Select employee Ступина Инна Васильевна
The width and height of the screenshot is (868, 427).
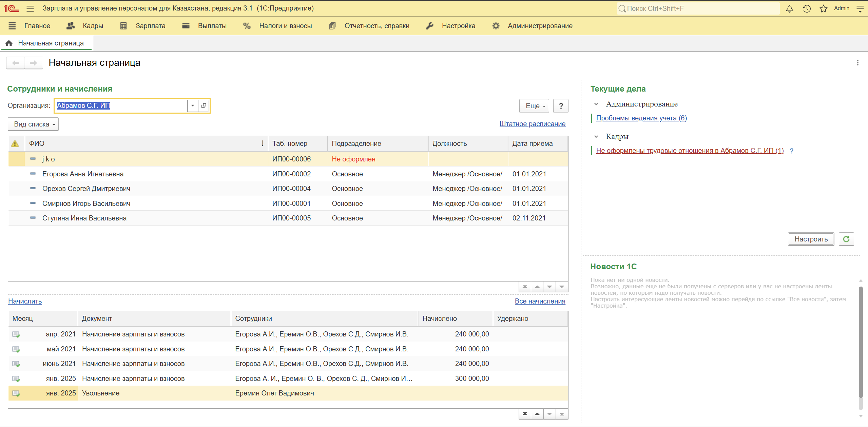[x=288, y=218]
